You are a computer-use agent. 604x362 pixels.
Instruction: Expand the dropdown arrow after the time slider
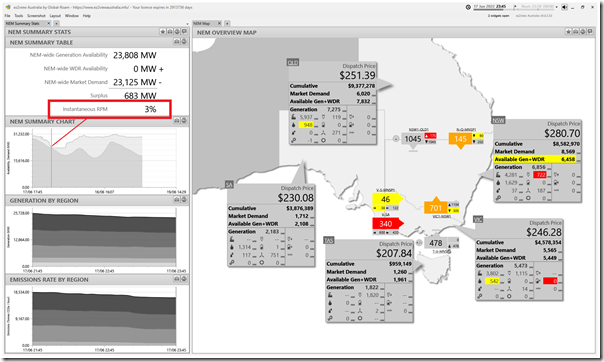pyautogui.click(x=557, y=7)
